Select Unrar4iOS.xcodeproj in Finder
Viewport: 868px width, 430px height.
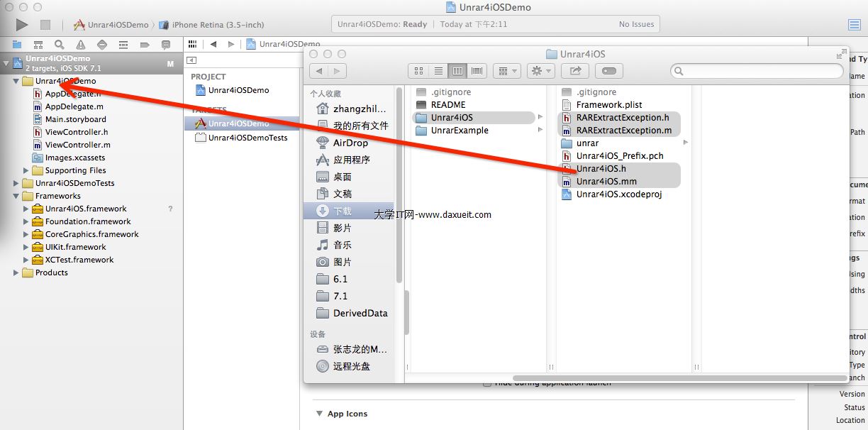tap(618, 194)
